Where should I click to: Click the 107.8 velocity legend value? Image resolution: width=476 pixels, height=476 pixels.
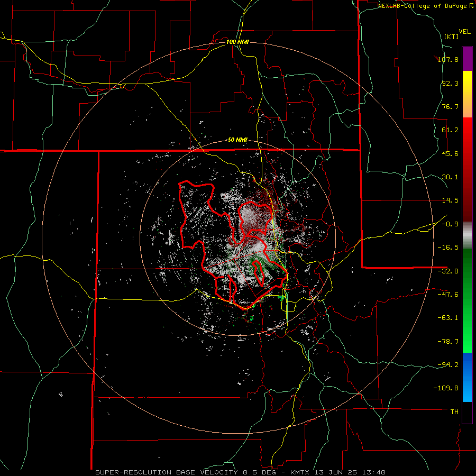pyautogui.click(x=448, y=59)
